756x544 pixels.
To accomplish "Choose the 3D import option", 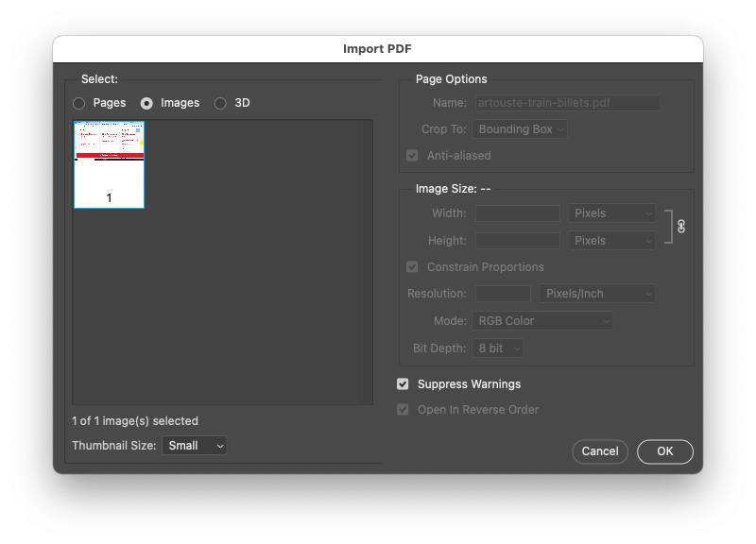I will [219, 103].
